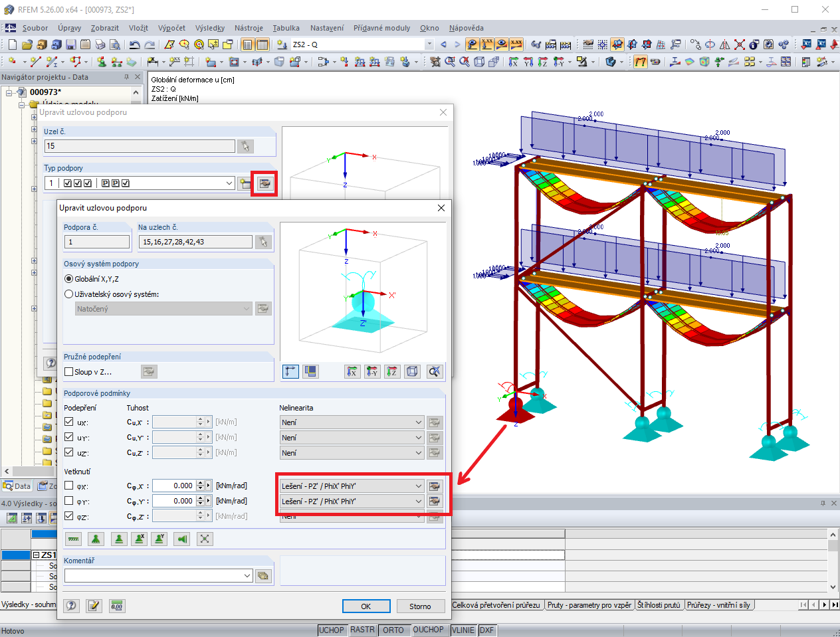The width and height of the screenshot is (840, 637).
Task: Edit φY' nonlinearity parameters icon
Action: pyautogui.click(x=435, y=501)
